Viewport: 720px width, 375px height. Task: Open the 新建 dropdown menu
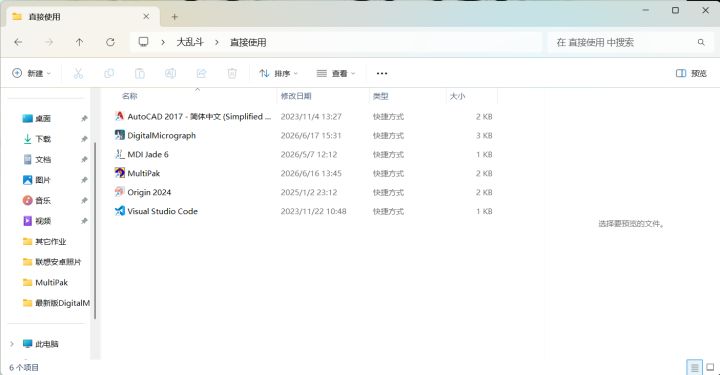tap(32, 73)
